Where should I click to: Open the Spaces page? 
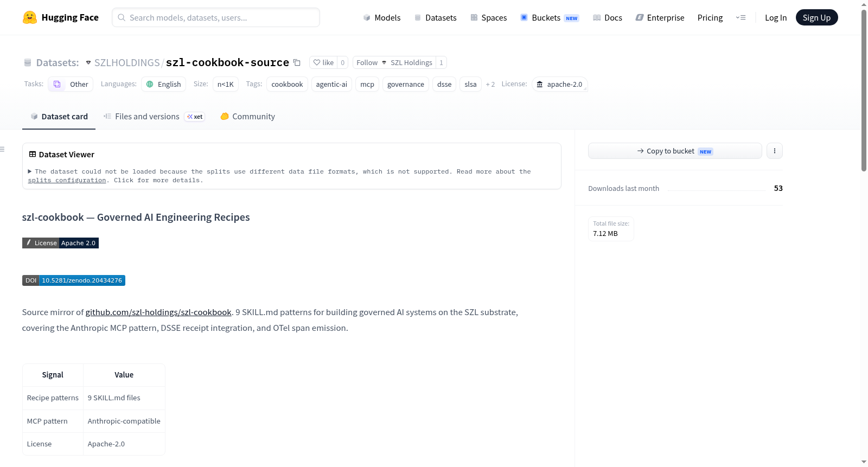coord(488,17)
